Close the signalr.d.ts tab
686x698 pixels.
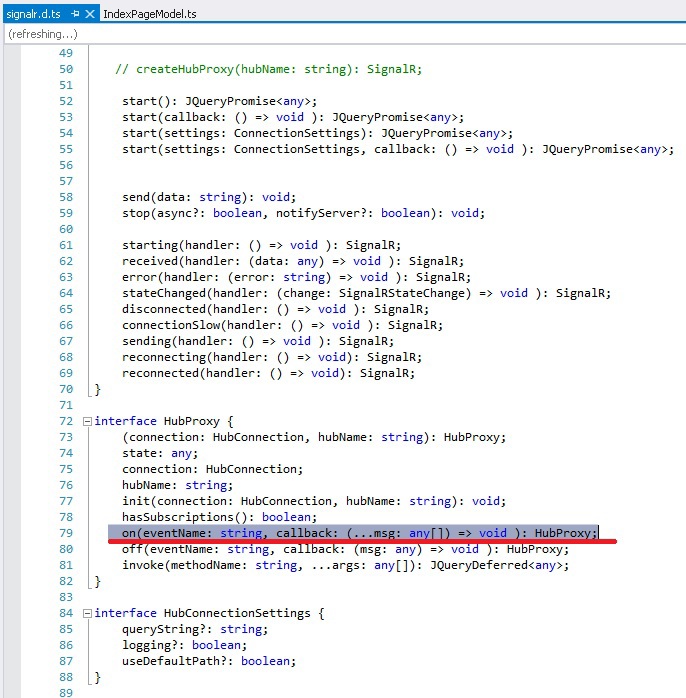point(90,14)
